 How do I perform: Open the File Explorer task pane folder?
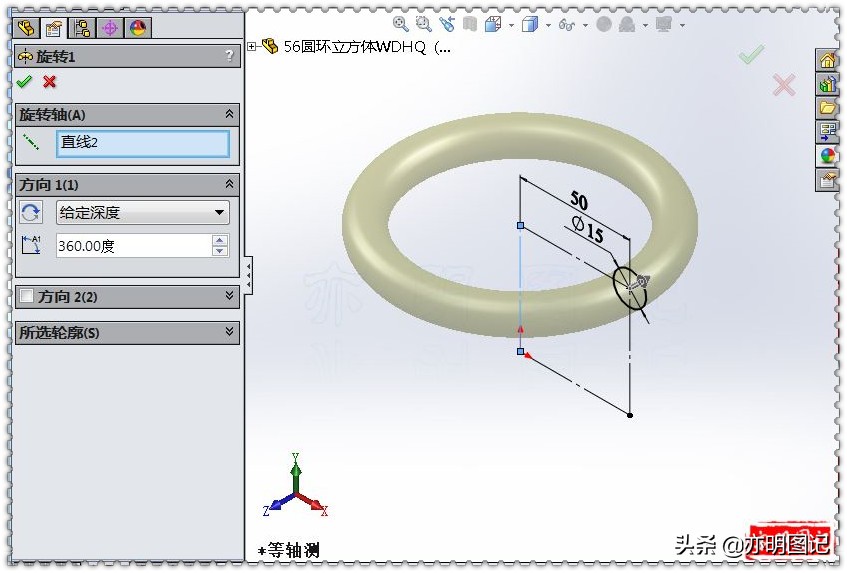click(827, 107)
